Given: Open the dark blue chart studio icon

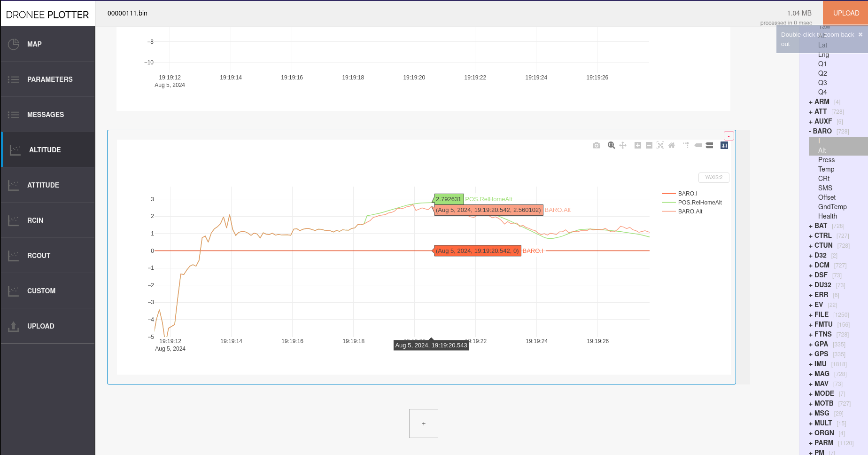Looking at the screenshot, I should tap(724, 145).
